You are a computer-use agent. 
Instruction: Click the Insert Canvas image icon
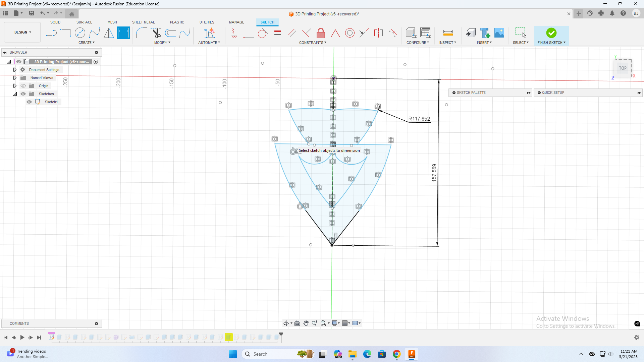click(x=499, y=33)
